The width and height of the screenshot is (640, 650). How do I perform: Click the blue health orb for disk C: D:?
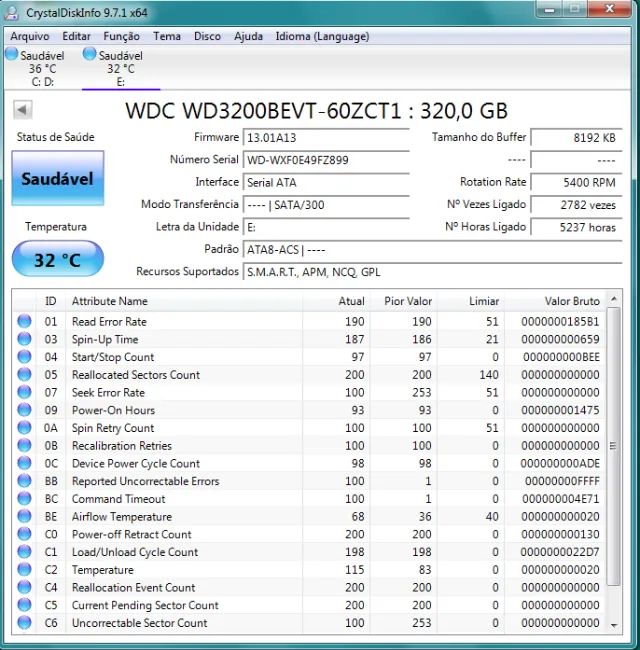tap(12, 54)
